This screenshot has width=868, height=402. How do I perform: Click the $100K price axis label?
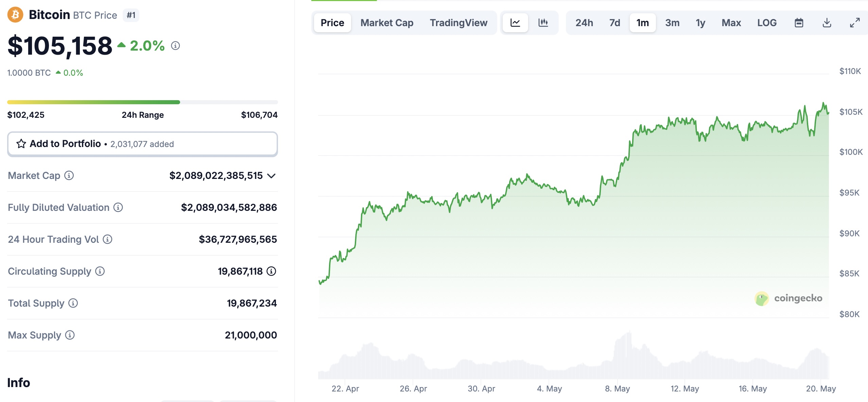(851, 152)
